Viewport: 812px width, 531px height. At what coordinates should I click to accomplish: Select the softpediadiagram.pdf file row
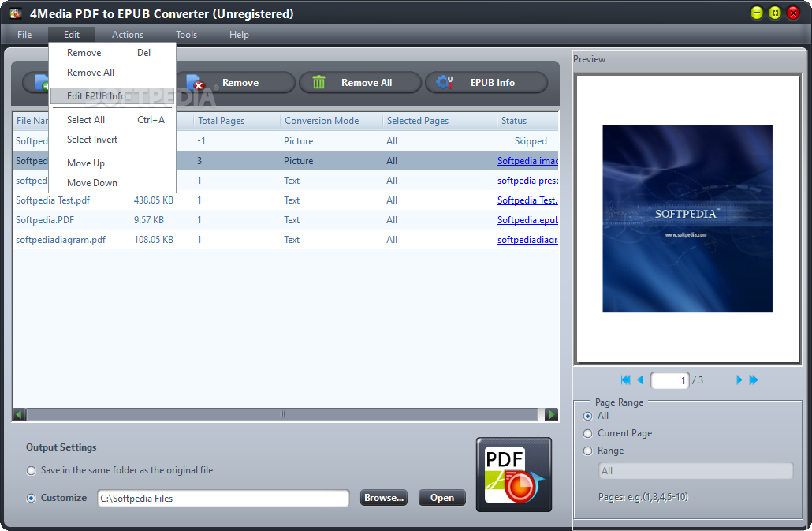coord(285,240)
